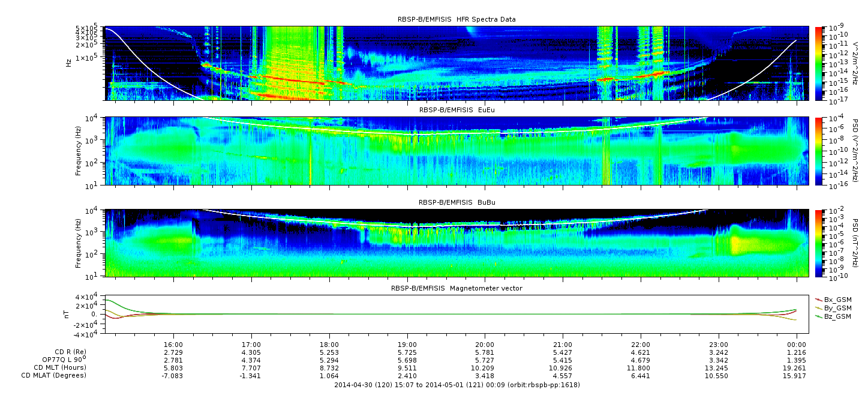The image size is (868, 395).
Task: Click the EuEu PSD color bar
Action: [x=818, y=151]
